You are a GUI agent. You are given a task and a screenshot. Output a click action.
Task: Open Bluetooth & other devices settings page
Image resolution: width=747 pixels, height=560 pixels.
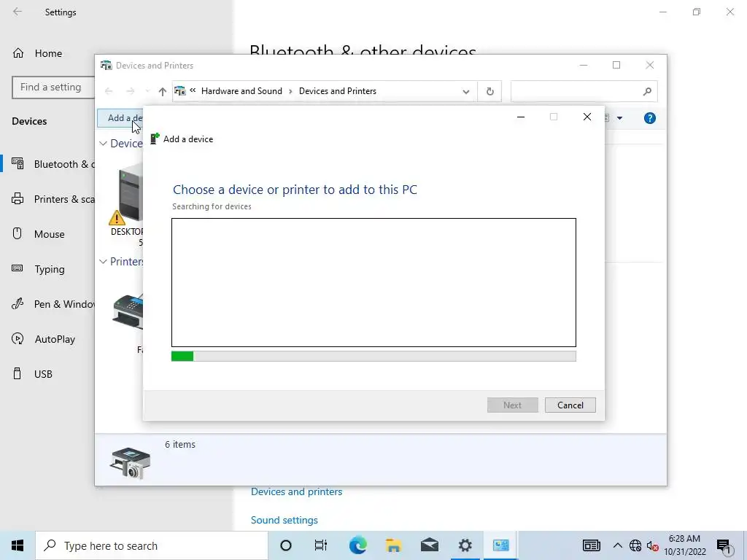53,164
